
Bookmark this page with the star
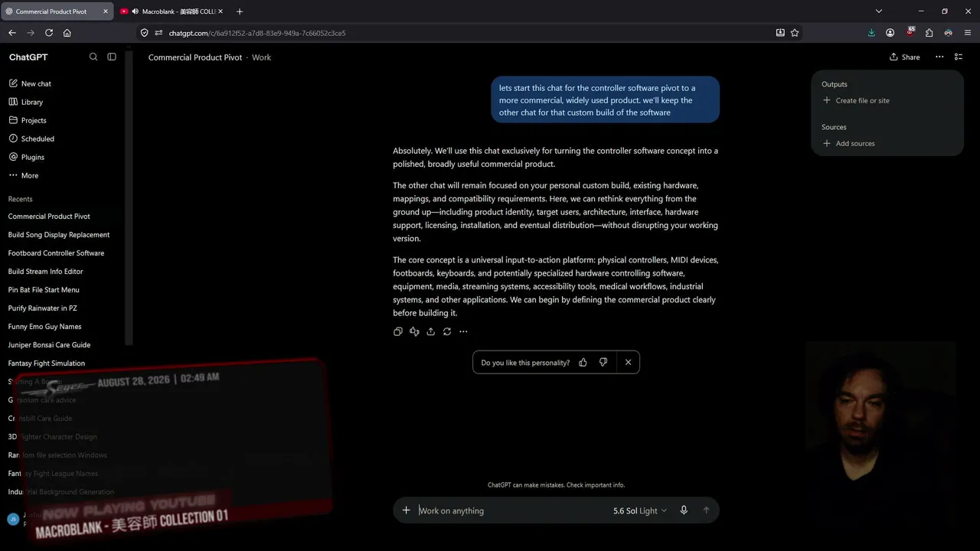pyautogui.click(x=795, y=33)
